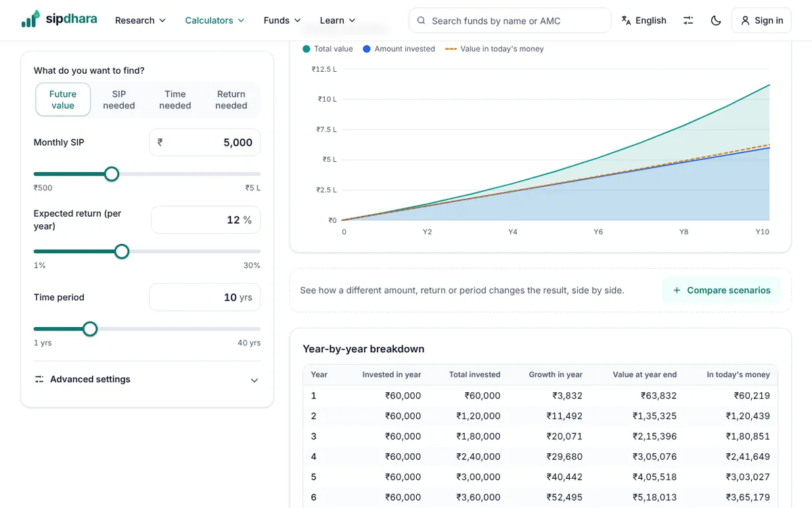812x508 pixels.
Task: Click the Sign in button
Action: click(x=761, y=20)
